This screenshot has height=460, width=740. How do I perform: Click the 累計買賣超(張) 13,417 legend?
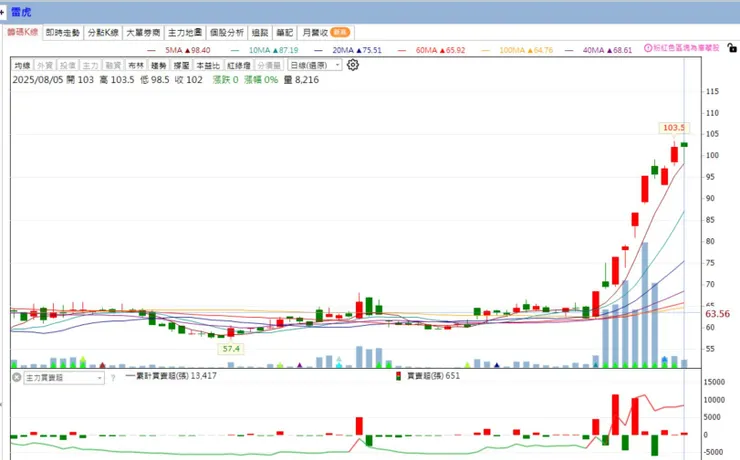click(171, 376)
